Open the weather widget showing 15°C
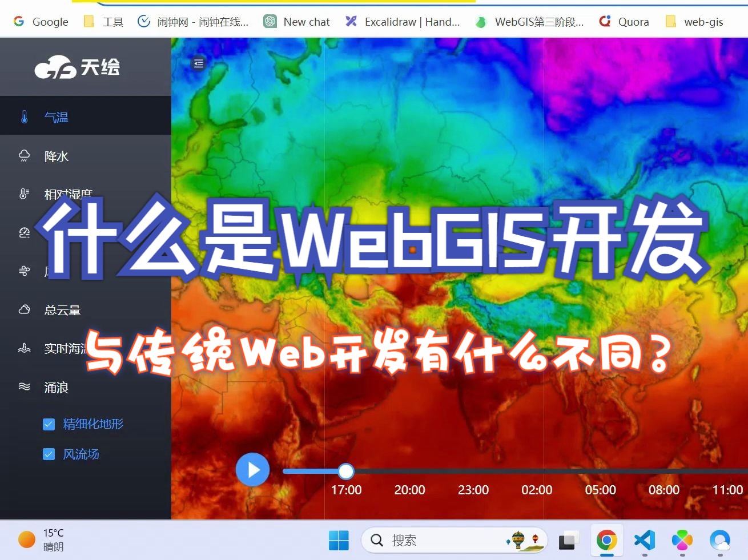The width and height of the screenshot is (748, 560). 41,540
